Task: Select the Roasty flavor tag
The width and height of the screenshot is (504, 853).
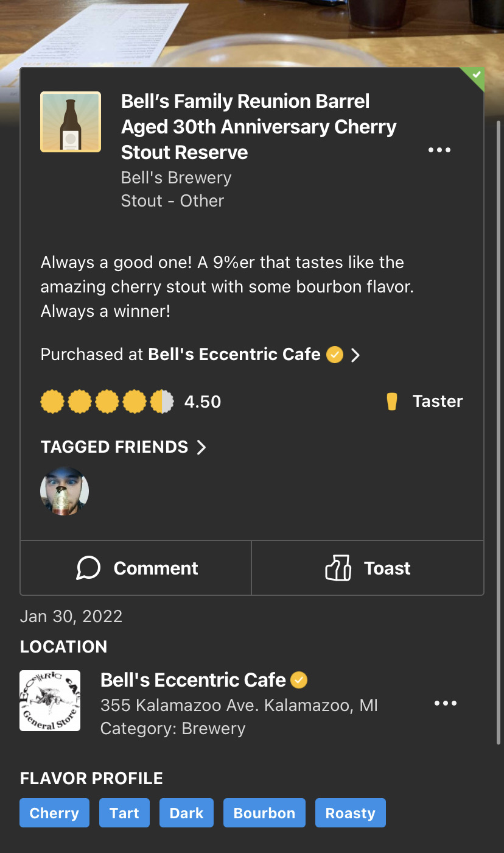Action: pyautogui.click(x=350, y=813)
